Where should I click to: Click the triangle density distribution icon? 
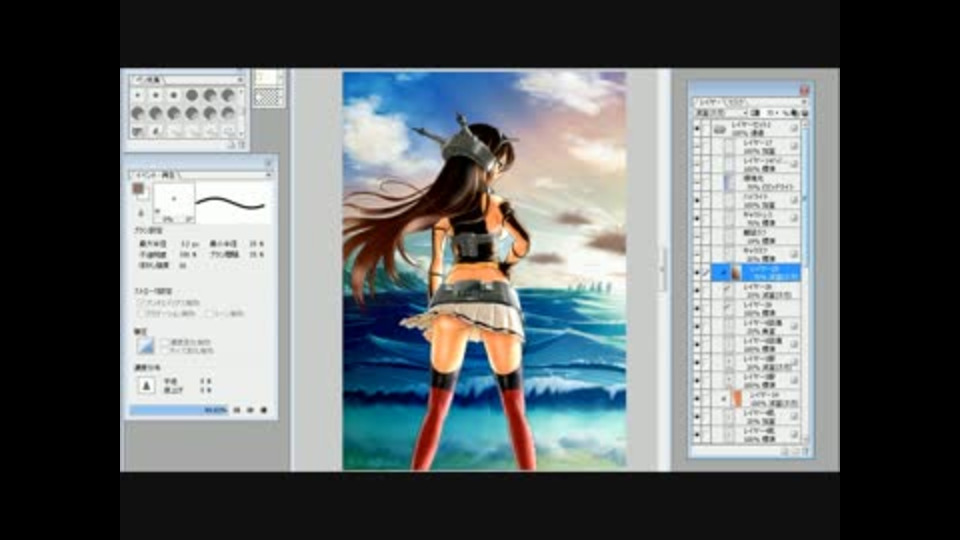click(146, 385)
